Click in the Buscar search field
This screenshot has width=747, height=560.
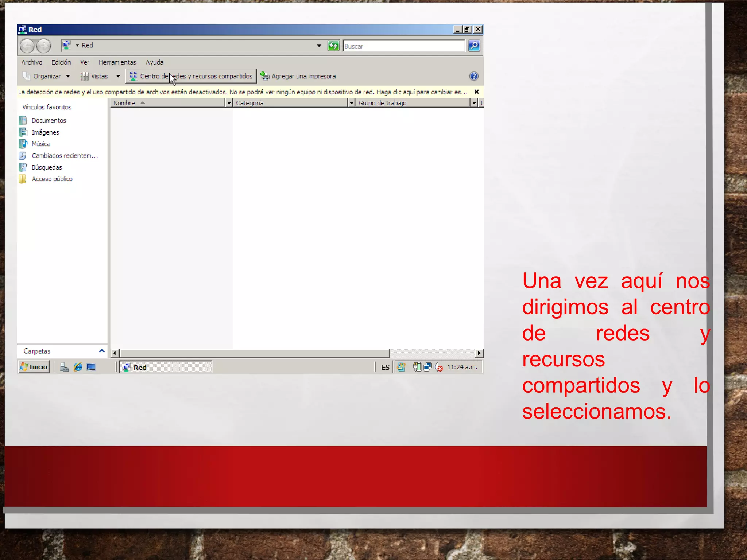403,46
